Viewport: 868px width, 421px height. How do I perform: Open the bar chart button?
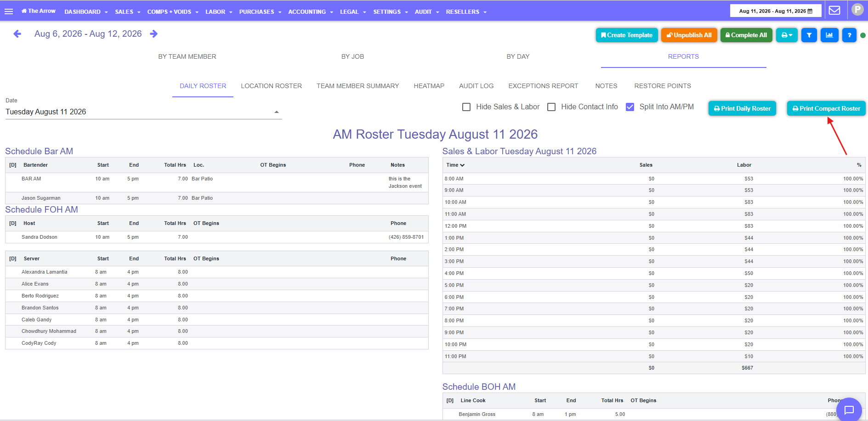tap(829, 35)
